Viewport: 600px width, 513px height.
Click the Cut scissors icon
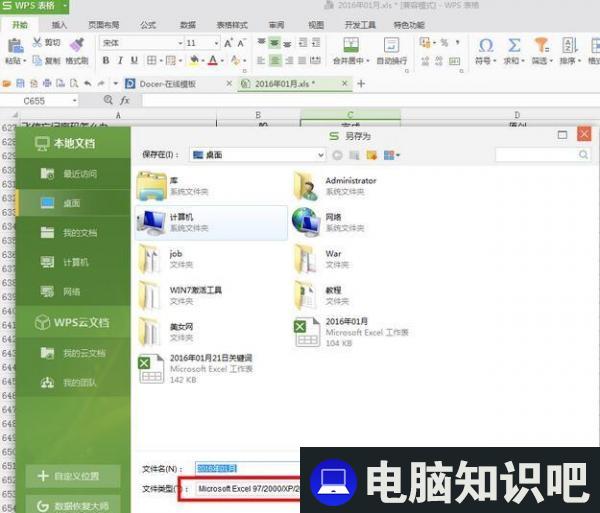tap(37, 42)
